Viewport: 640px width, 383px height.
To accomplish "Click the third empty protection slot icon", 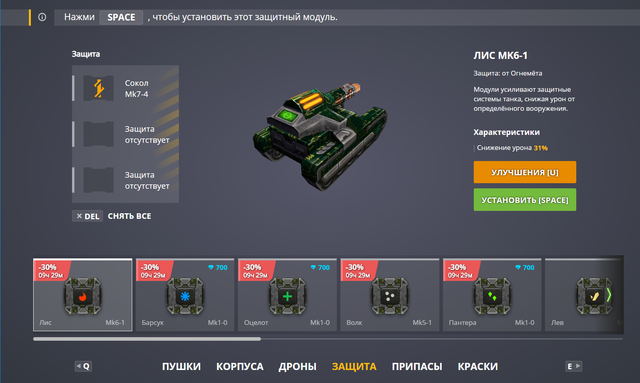I will [98, 180].
